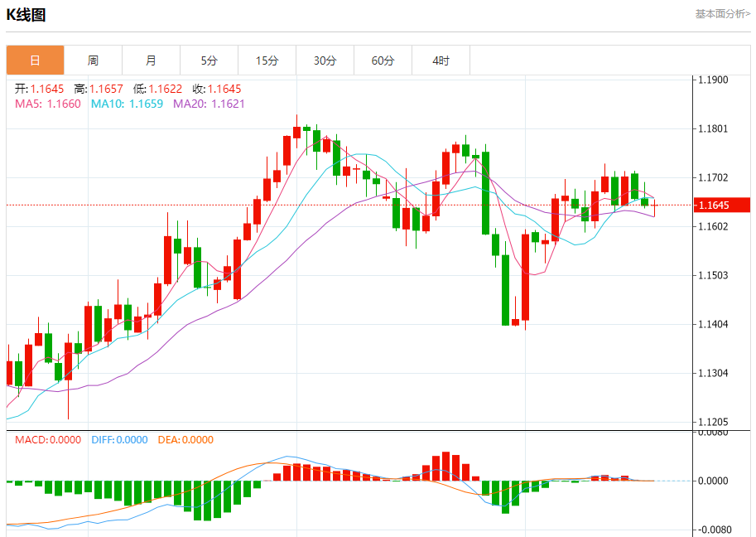Open the 月 monthly chart tab

pyautogui.click(x=151, y=60)
